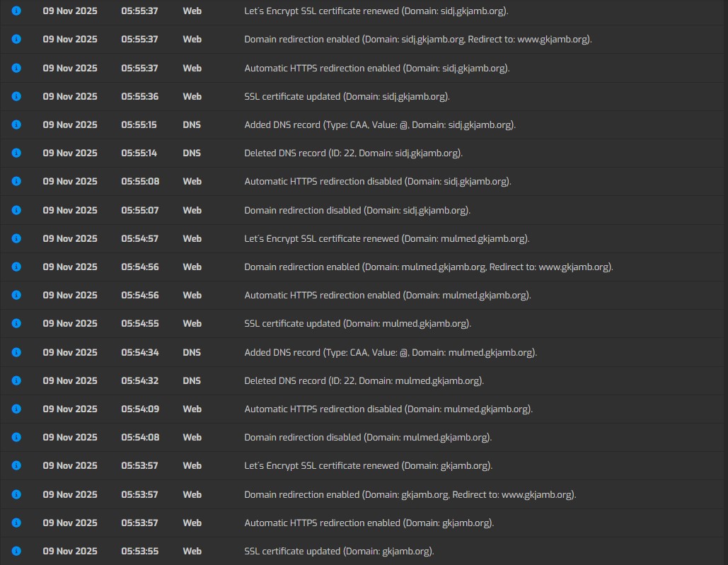
Task: Click the 05:54:08 timestamp
Action: [x=140, y=437]
